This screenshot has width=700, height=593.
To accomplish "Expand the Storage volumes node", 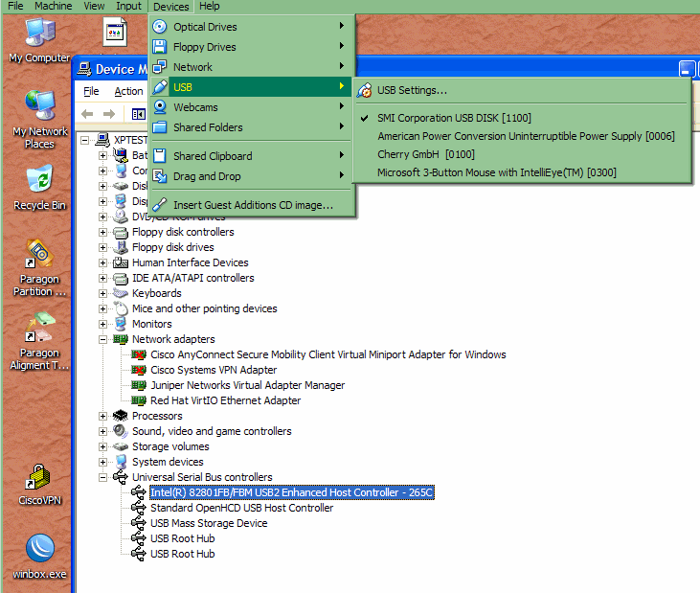I will (x=103, y=446).
